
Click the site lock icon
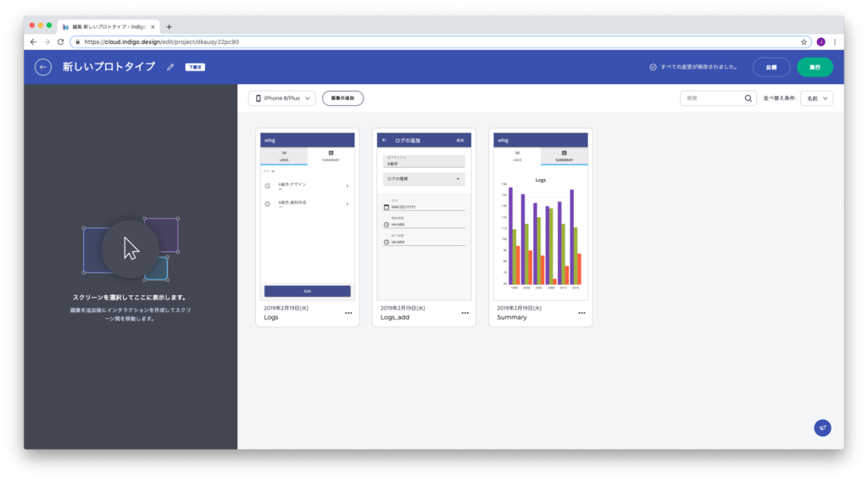point(77,42)
